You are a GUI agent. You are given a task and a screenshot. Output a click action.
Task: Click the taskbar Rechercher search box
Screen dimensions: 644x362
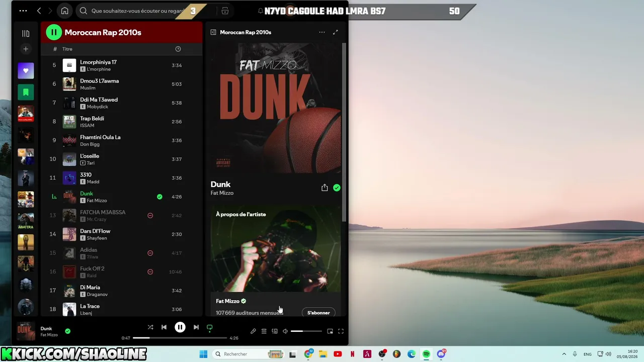pyautogui.click(x=248, y=354)
